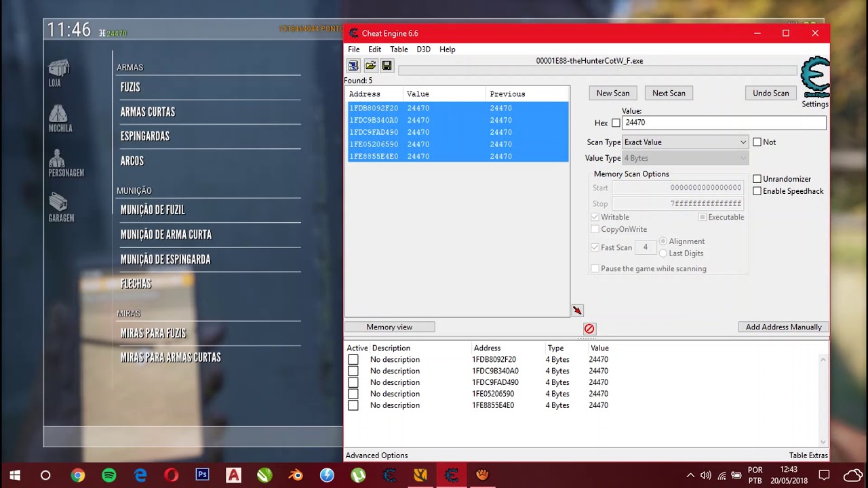Click the Next Scan button

[669, 93]
